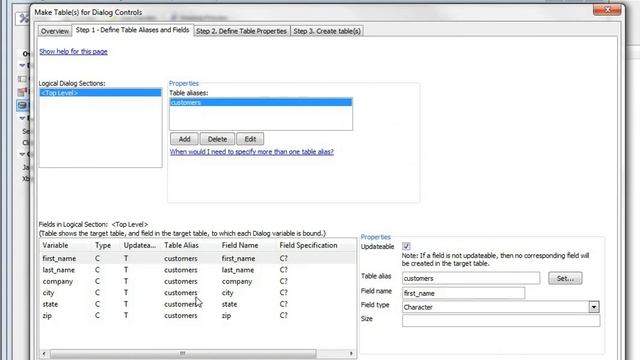Toggle the Updateable checkbox
Viewport: 640px width, 360px height.
coord(406,246)
